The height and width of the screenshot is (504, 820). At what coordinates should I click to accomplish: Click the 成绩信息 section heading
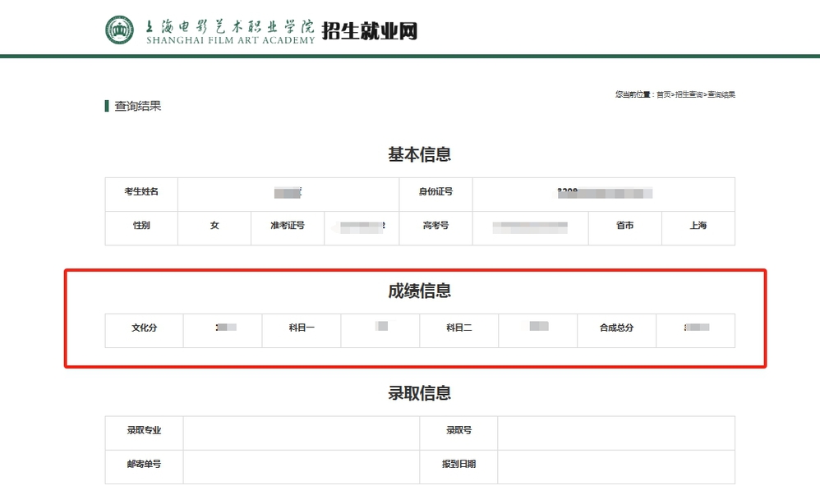click(x=419, y=291)
